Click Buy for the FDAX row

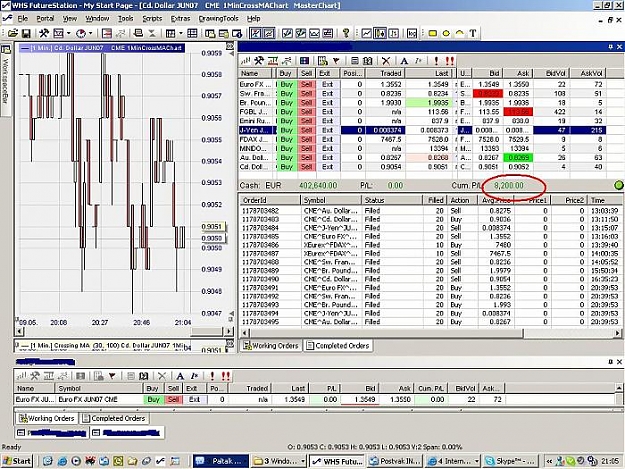point(287,139)
